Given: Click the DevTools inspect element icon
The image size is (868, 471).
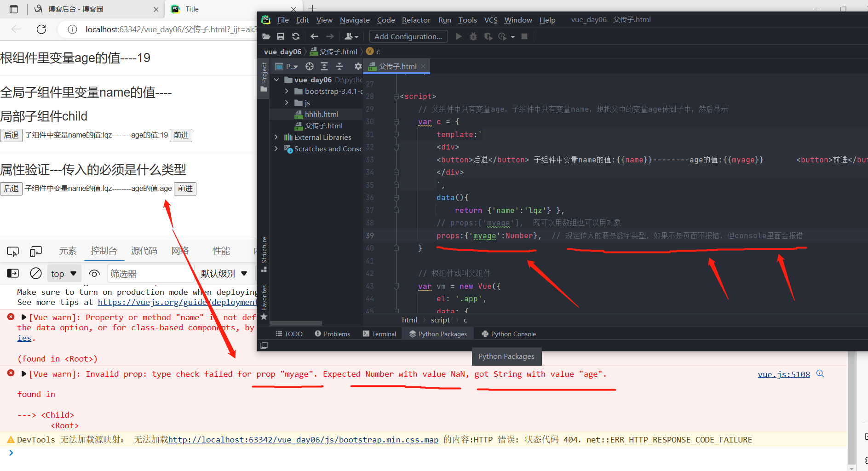Looking at the screenshot, I should point(13,251).
